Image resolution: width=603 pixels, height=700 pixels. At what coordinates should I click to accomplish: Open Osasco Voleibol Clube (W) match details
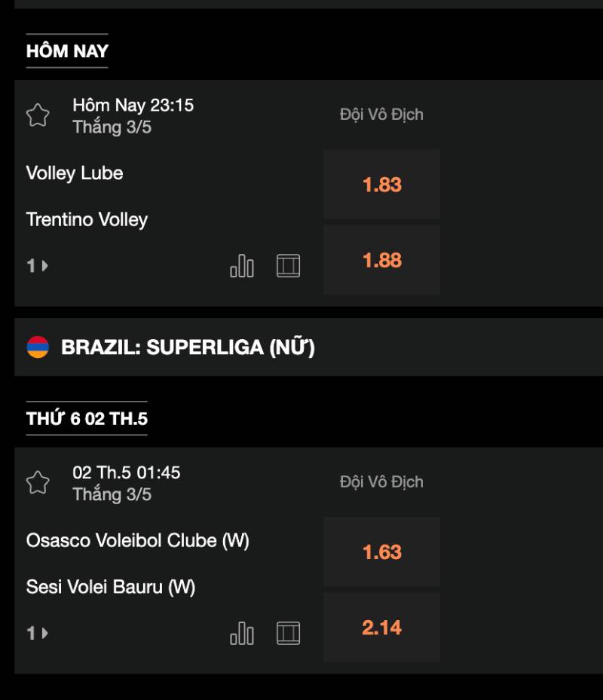138,541
